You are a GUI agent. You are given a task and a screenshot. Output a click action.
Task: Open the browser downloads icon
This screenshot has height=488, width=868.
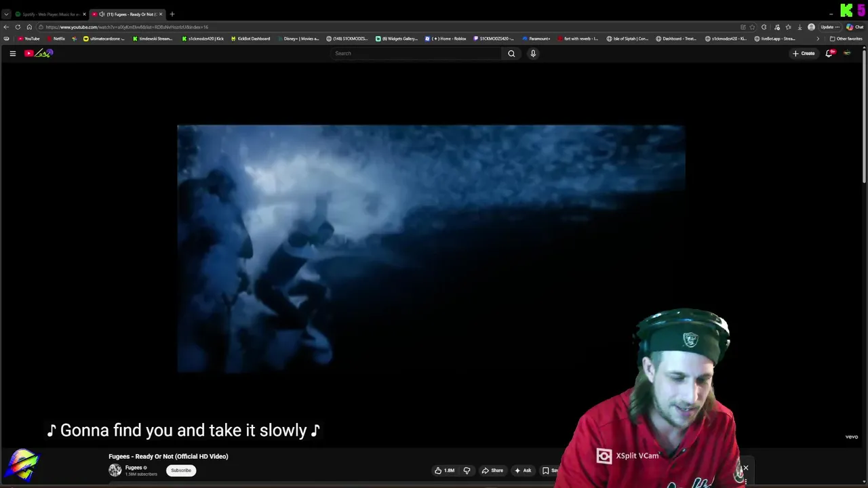point(800,27)
